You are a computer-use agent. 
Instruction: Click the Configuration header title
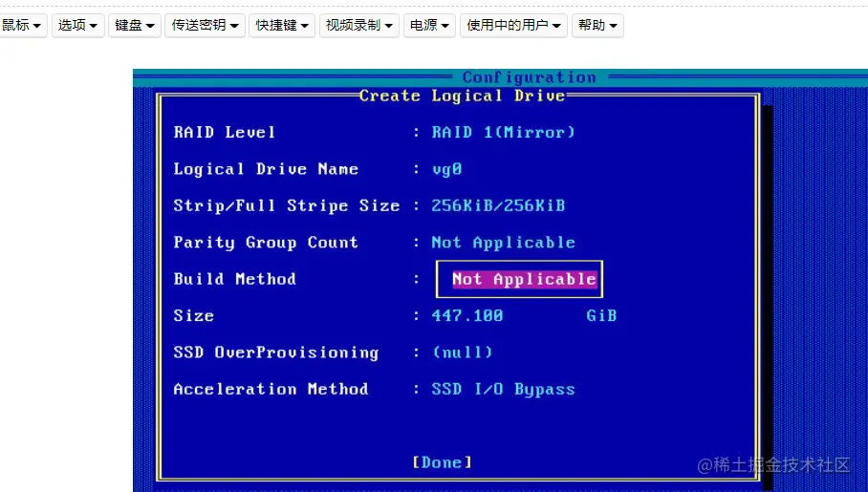[530, 77]
